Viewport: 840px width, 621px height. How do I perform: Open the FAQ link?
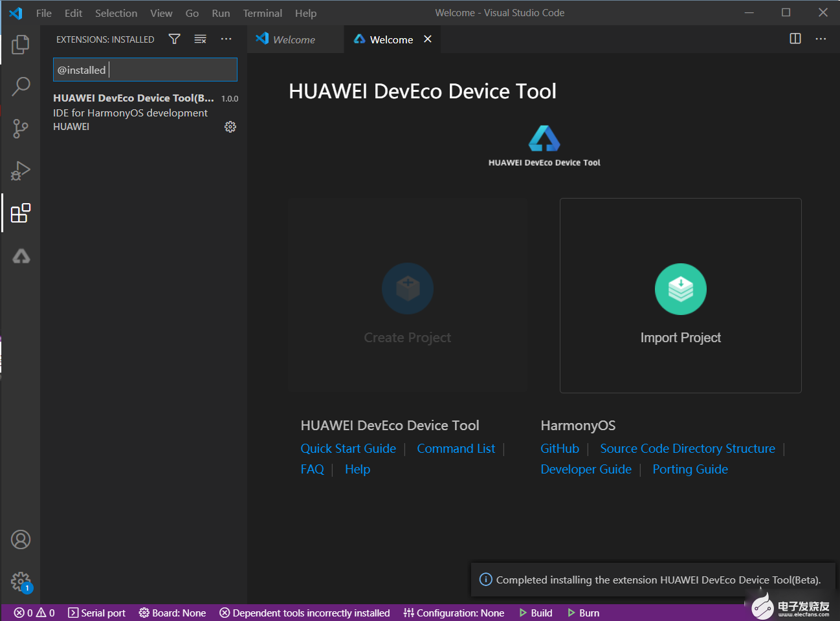pos(312,469)
